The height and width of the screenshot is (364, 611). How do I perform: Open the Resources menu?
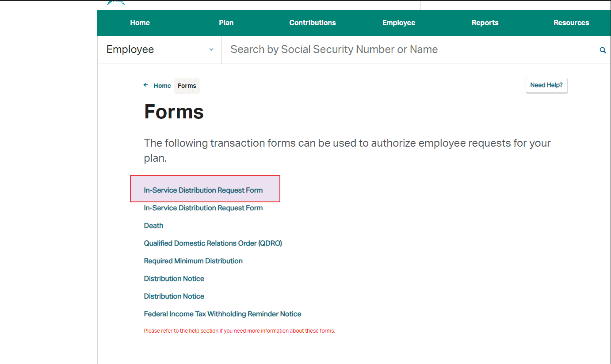[571, 23]
